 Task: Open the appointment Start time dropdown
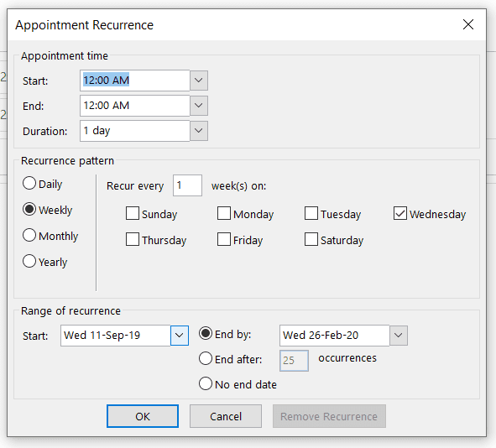pyautogui.click(x=199, y=81)
